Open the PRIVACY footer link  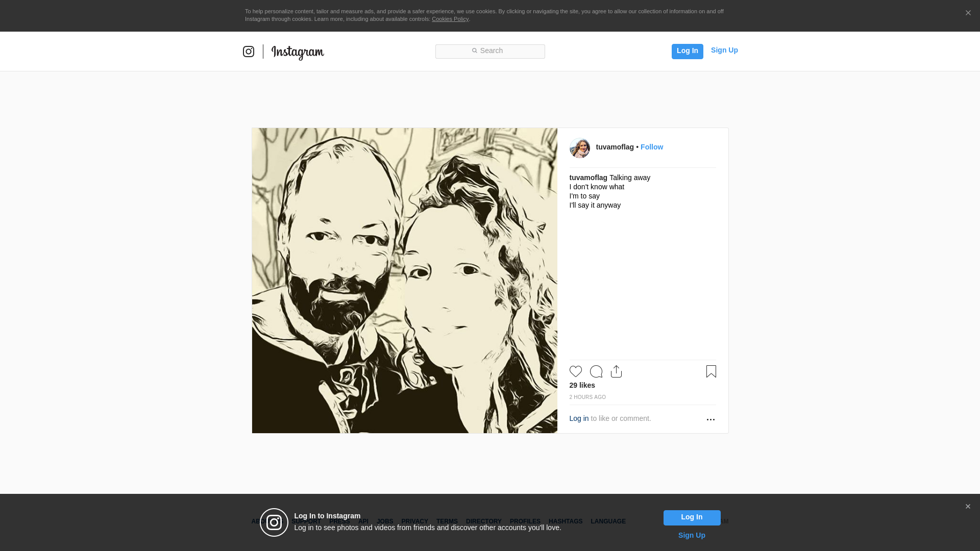pos(414,521)
